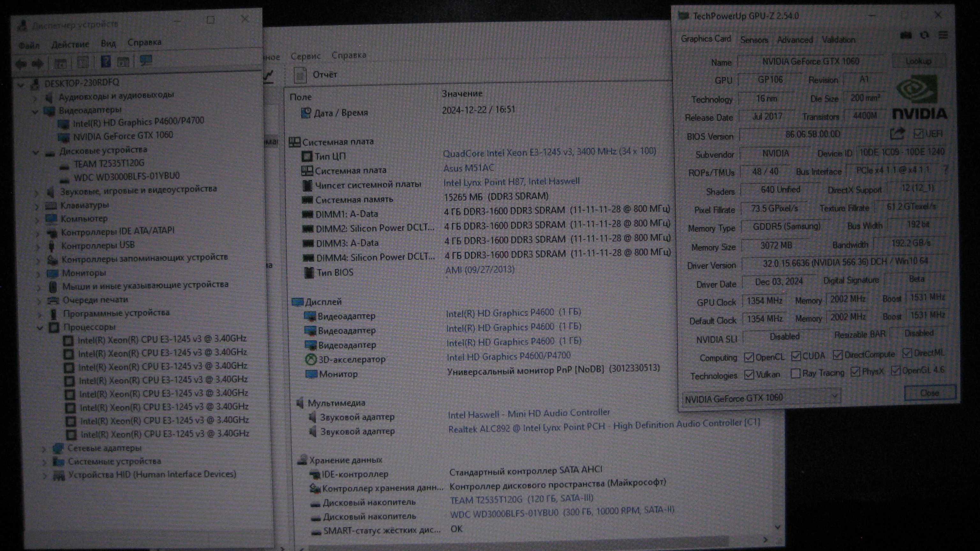Select WDC WD3000BLFS-01YBU0 disk in Device Manager
This screenshot has width=980, height=551.
(x=126, y=176)
